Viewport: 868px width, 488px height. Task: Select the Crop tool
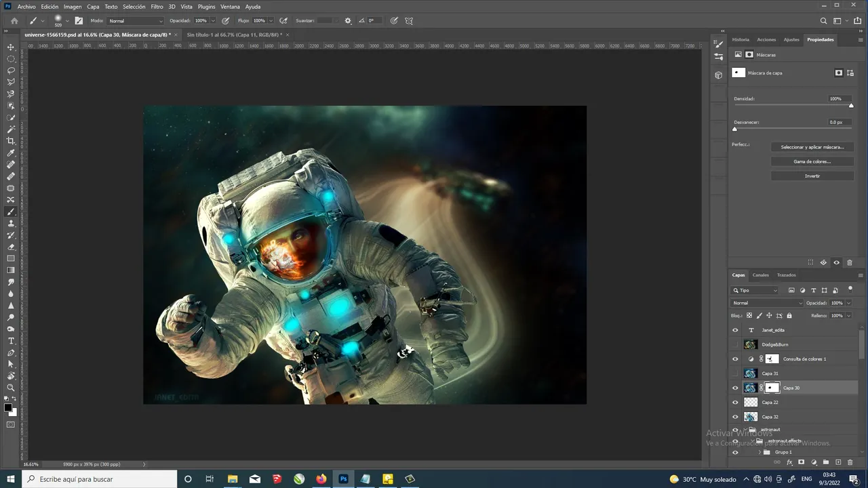[x=11, y=141]
